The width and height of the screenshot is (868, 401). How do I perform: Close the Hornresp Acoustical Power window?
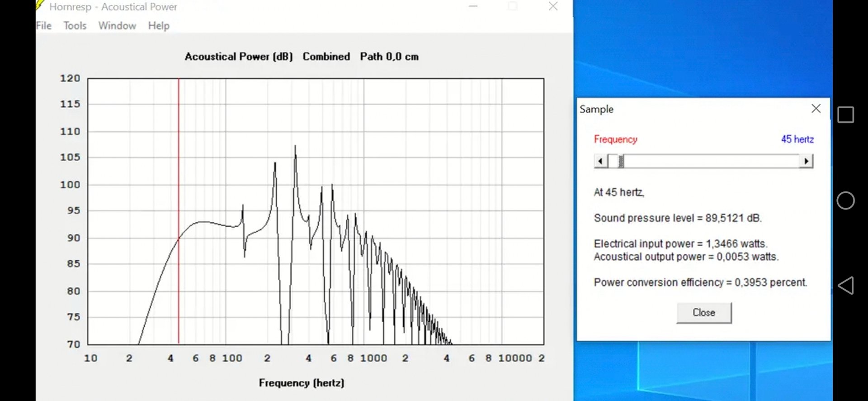(553, 6)
